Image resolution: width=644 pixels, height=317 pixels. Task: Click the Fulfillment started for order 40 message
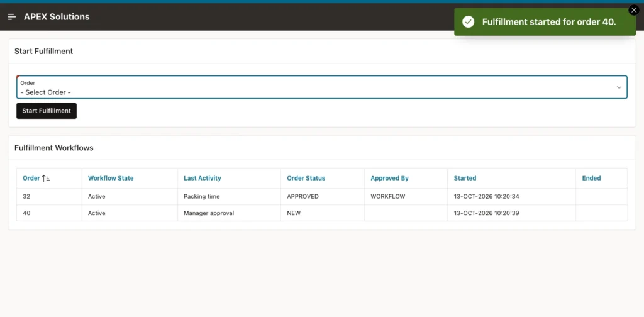point(549,22)
